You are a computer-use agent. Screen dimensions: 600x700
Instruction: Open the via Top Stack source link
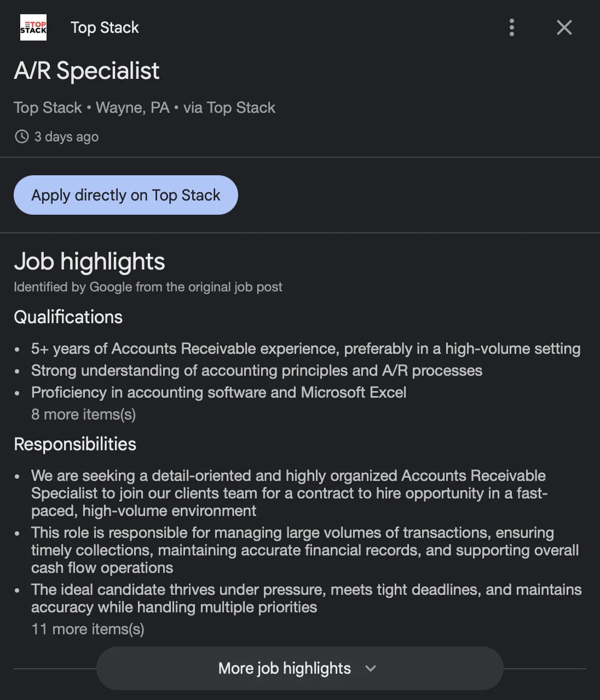[229, 107]
